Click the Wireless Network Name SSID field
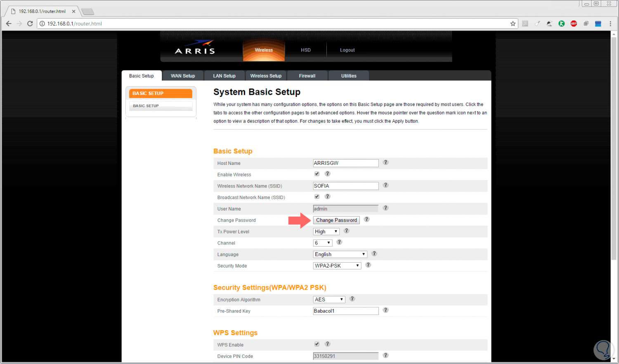 point(346,186)
